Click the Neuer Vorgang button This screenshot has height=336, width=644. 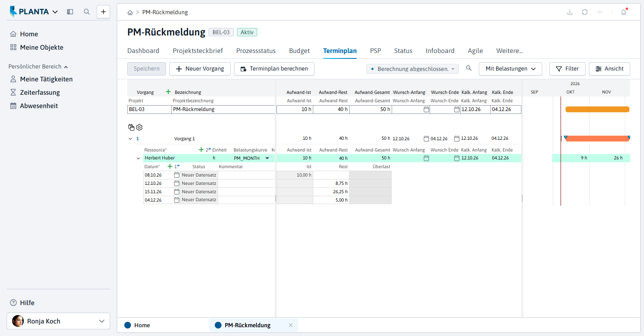200,69
